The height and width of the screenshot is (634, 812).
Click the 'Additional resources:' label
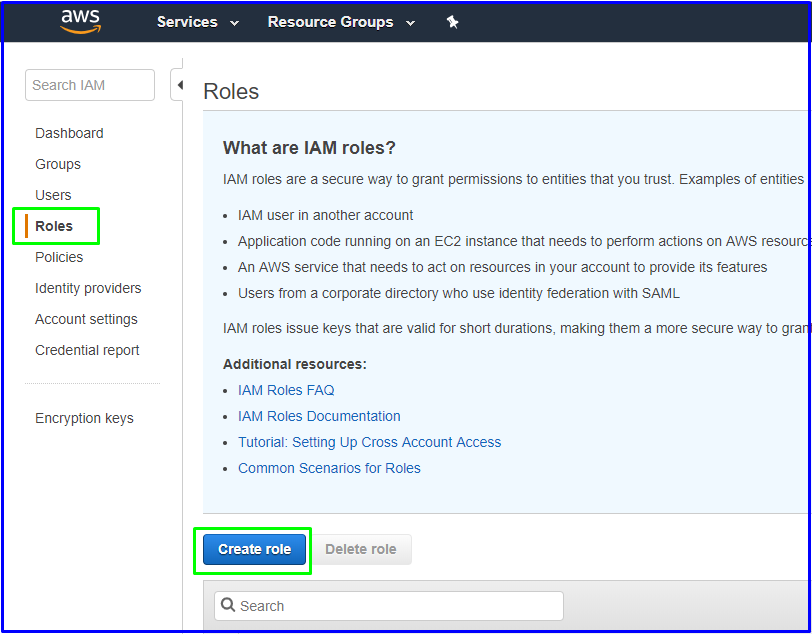(x=295, y=364)
